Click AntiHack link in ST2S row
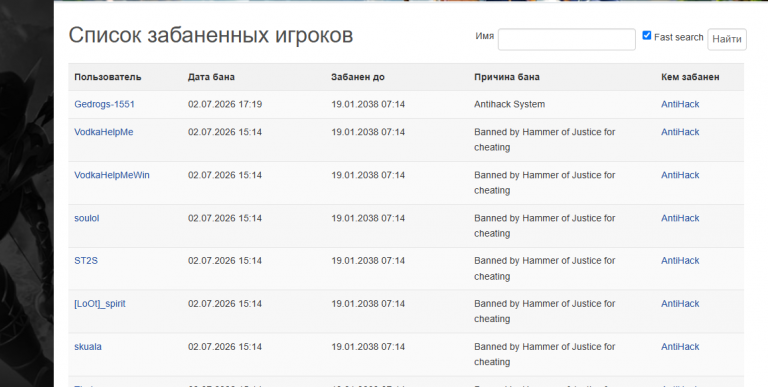Screen dimensions: 768x387 (x=680, y=261)
